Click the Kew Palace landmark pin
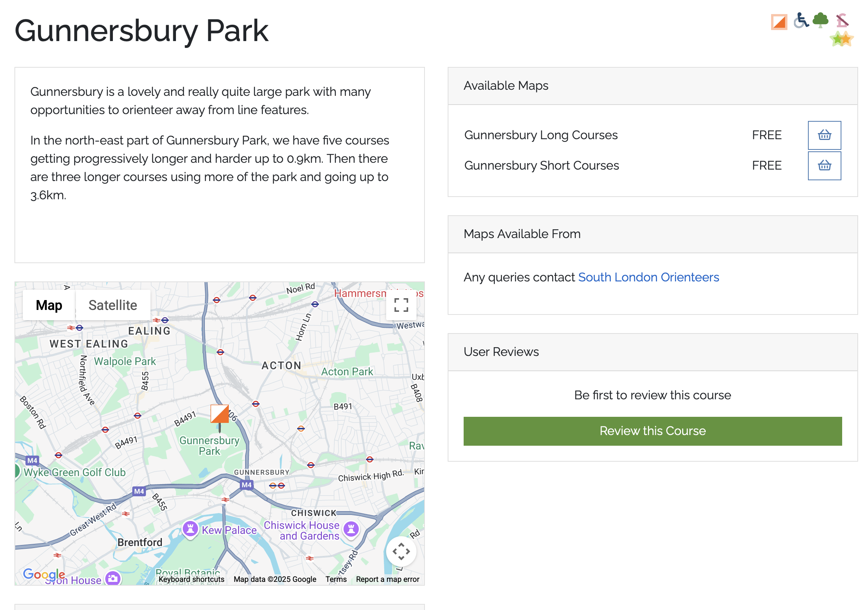 190,529
